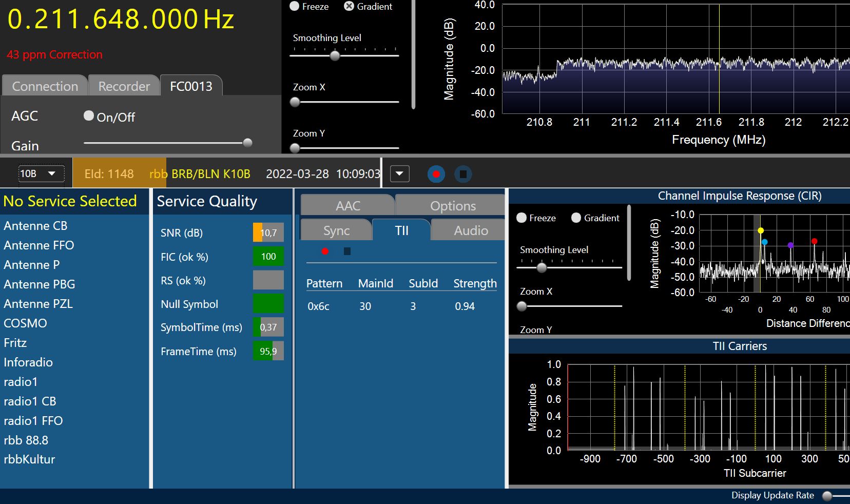Start TII recording with small red dot
Screen dimensions: 850x504
pyautogui.click(x=325, y=251)
